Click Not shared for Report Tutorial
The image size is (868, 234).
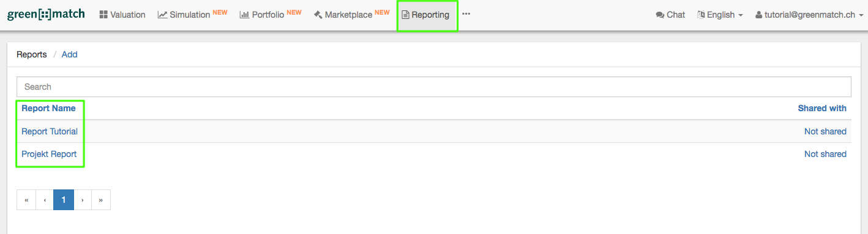pos(825,131)
